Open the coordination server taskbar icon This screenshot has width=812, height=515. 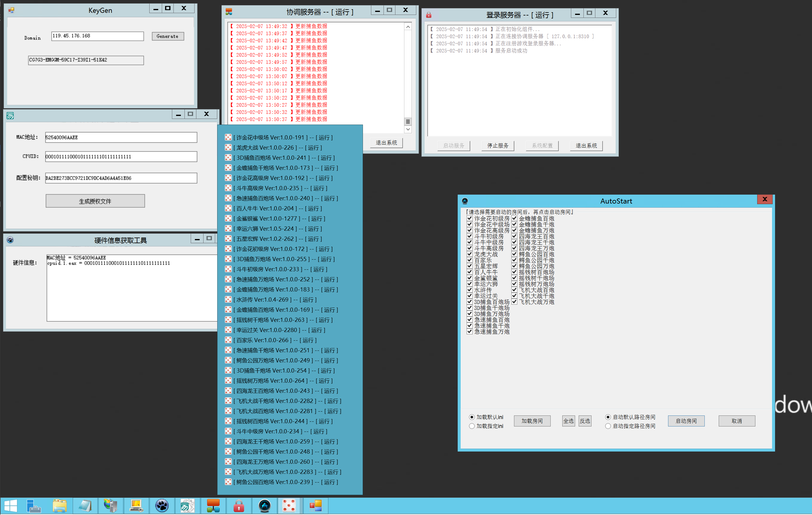[213, 506]
